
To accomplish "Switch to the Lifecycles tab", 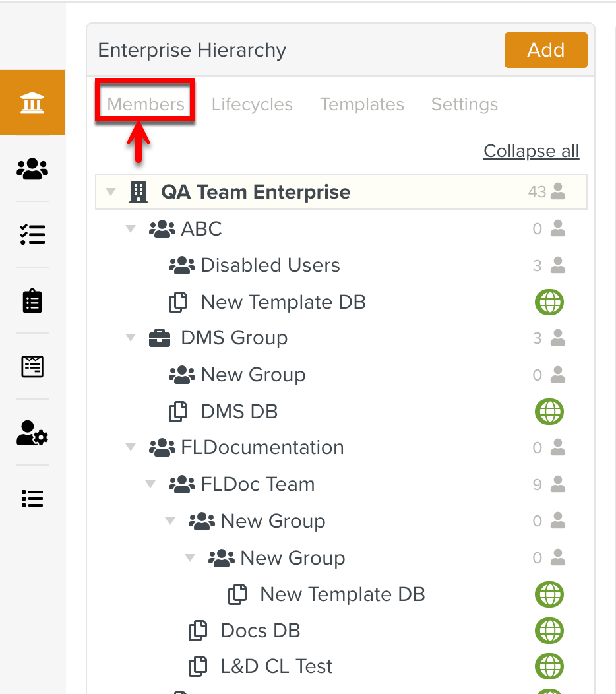I will click(252, 104).
